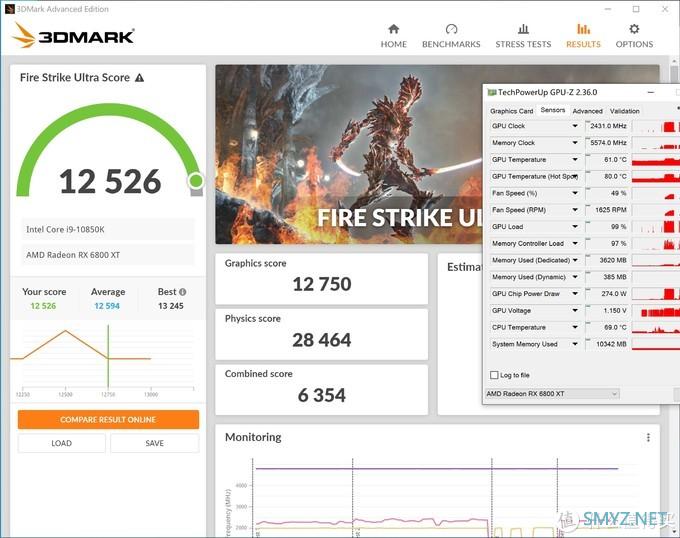Expand the Memory Clock sensor dropdown

(575, 143)
